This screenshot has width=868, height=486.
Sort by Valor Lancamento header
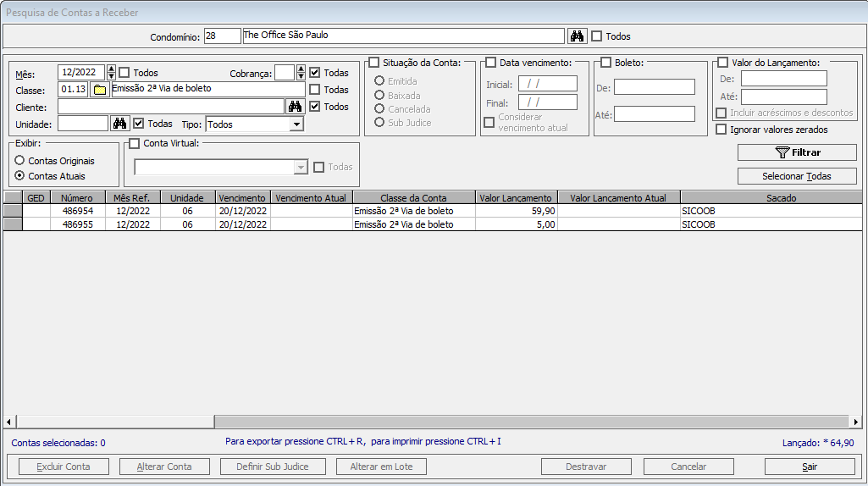coord(516,197)
